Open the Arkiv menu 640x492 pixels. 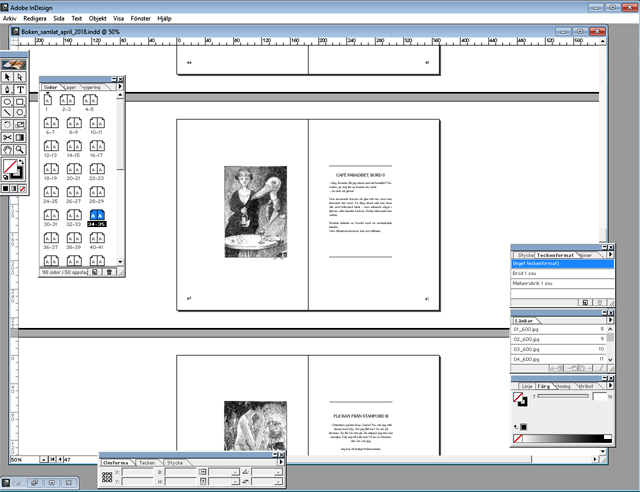point(9,18)
